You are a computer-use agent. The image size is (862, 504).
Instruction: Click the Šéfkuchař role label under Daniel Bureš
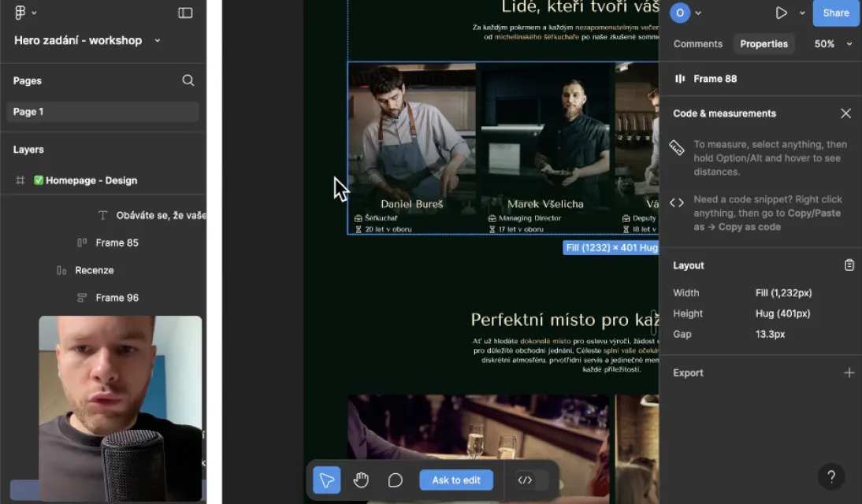pyautogui.click(x=381, y=218)
